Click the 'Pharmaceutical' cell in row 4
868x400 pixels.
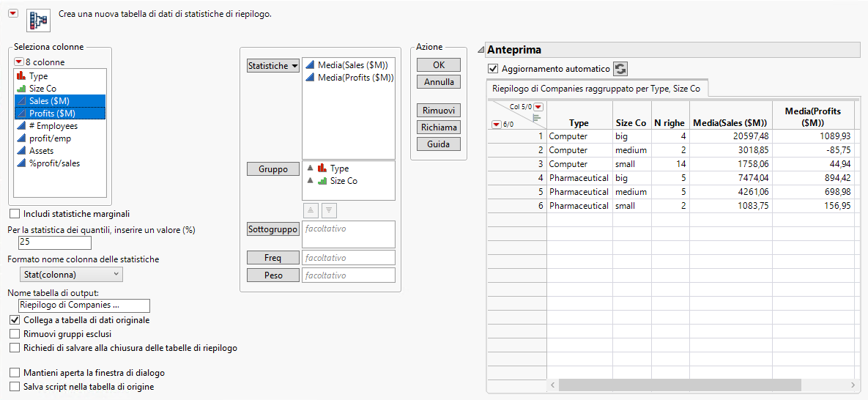pyautogui.click(x=579, y=178)
